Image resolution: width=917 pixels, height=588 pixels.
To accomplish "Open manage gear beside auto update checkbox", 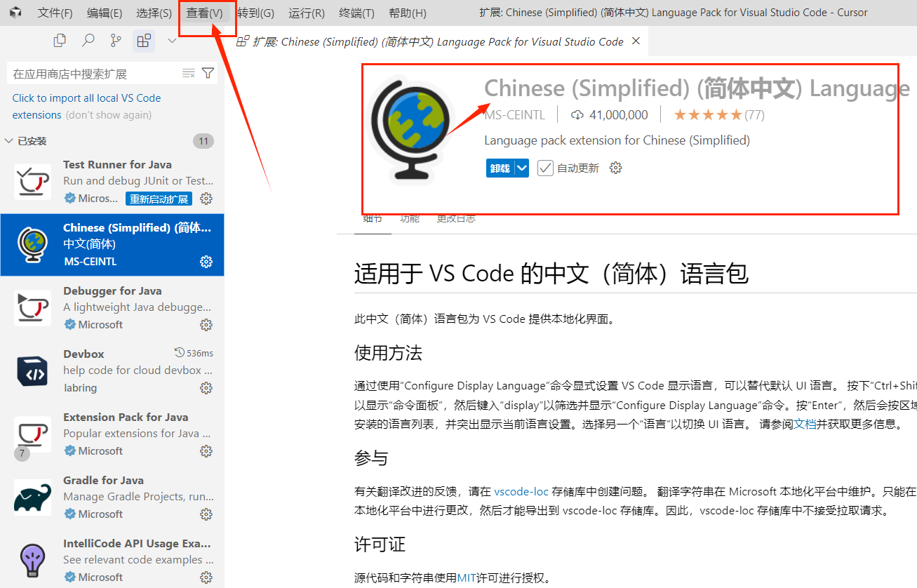I will pyautogui.click(x=616, y=168).
